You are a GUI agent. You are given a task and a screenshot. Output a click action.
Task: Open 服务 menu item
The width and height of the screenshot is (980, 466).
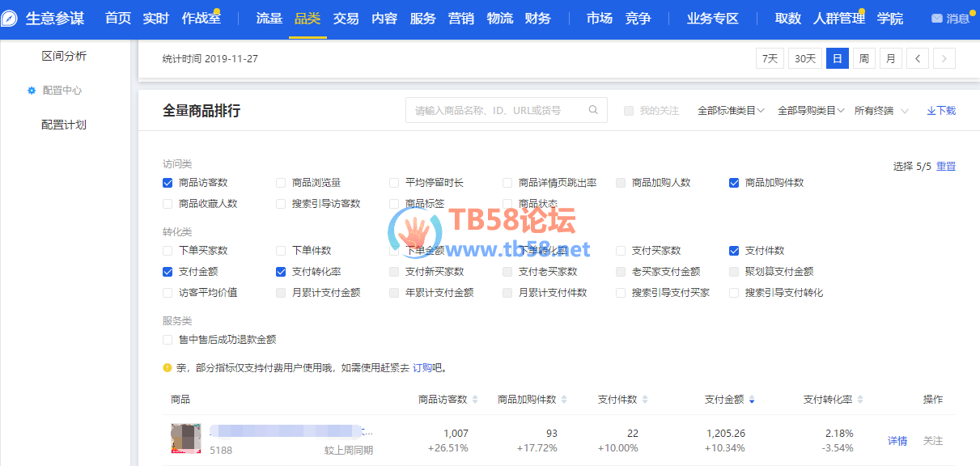pyautogui.click(x=423, y=19)
